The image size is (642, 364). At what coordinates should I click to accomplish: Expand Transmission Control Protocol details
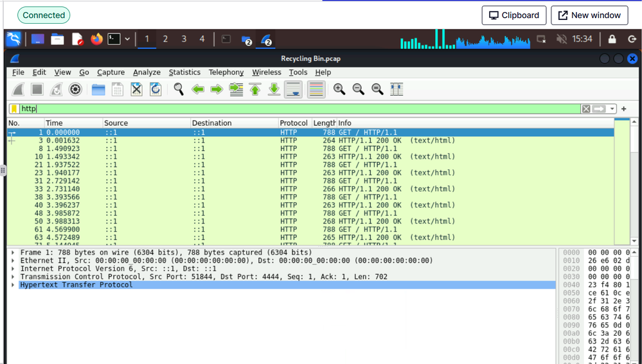(13, 277)
